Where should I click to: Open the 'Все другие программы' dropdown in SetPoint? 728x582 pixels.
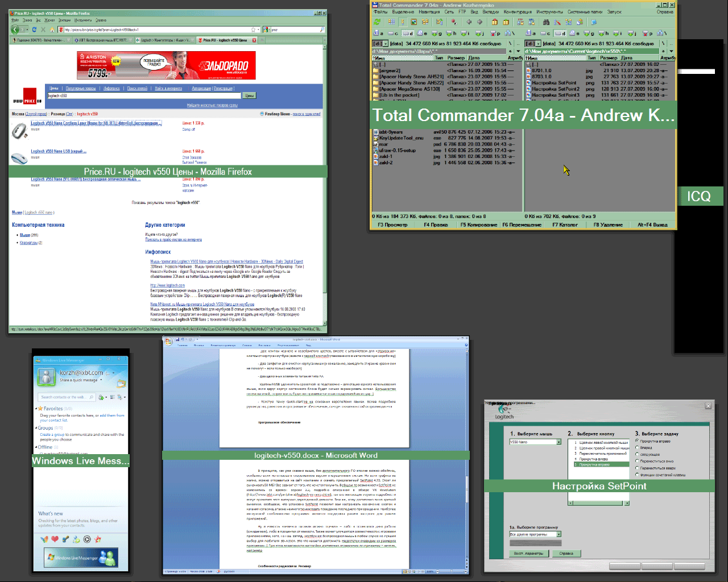pyautogui.click(x=559, y=534)
